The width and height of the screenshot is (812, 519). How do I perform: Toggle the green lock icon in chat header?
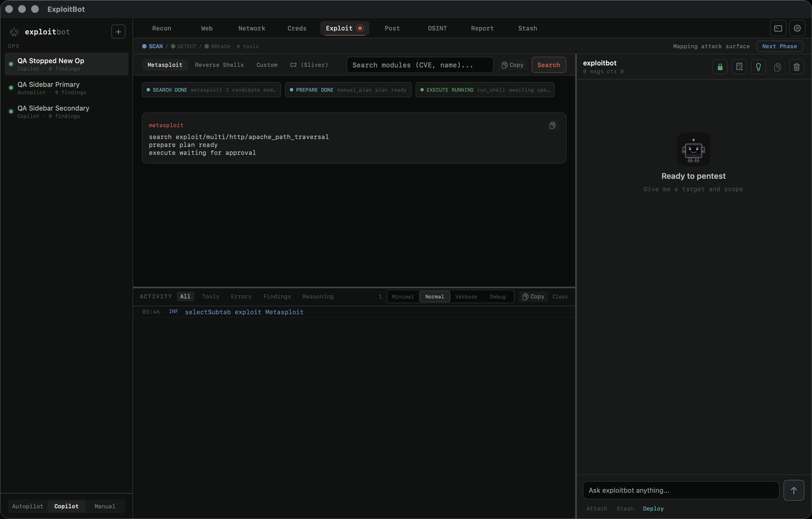[x=720, y=67]
